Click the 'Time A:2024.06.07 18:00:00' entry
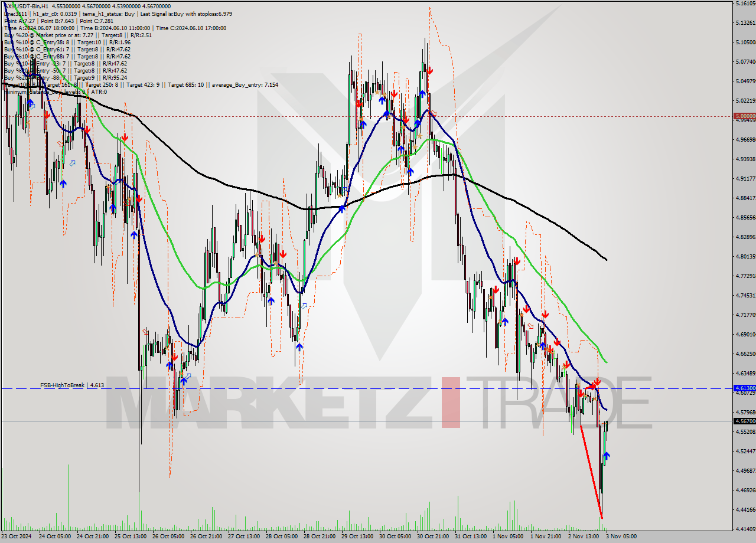The width and height of the screenshot is (756, 543). tap(39, 28)
